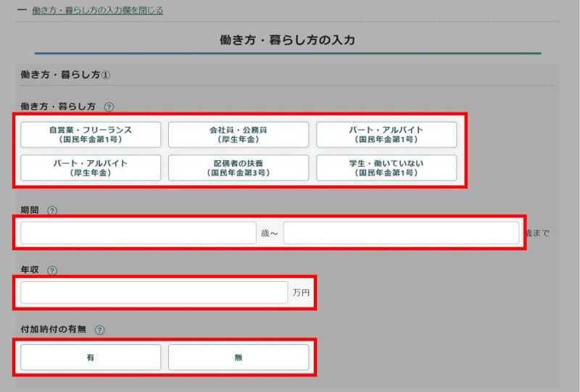
Task: Select 配偶者の扶養 (国民年金第3号)
Action: pos(239,168)
